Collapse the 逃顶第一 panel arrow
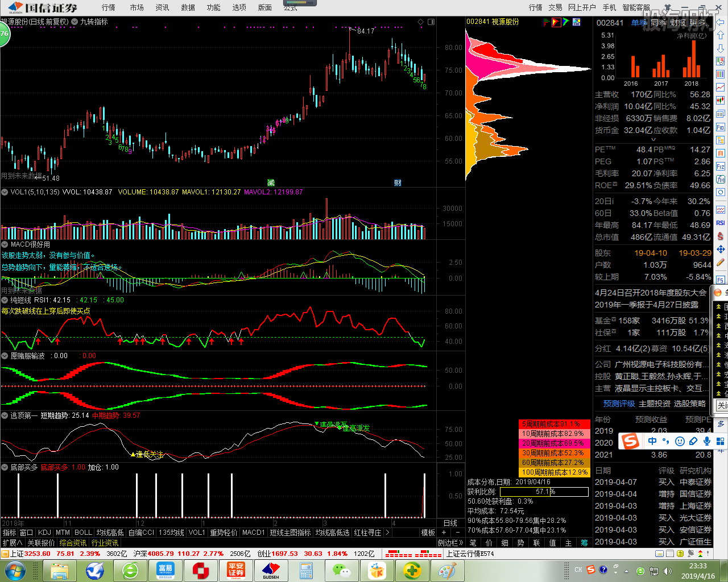The height and width of the screenshot is (582, 728). pyautogui.click(x=5, y=415)
